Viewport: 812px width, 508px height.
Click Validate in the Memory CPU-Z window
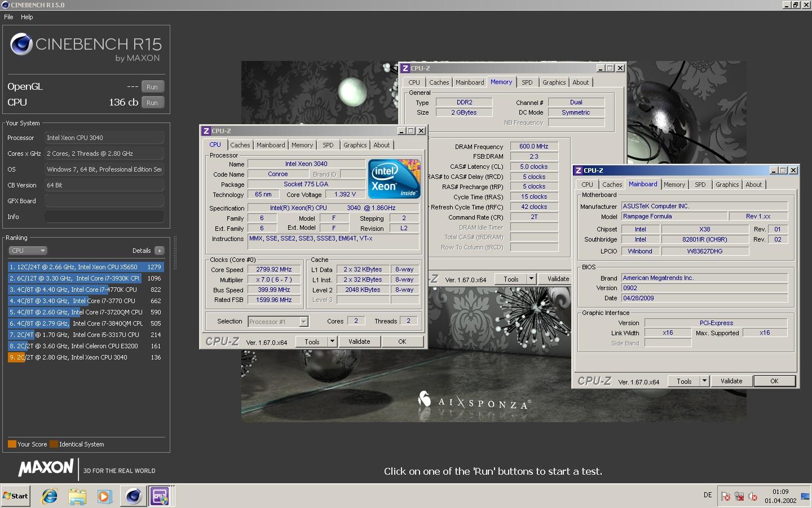click(x=554, y=279)
